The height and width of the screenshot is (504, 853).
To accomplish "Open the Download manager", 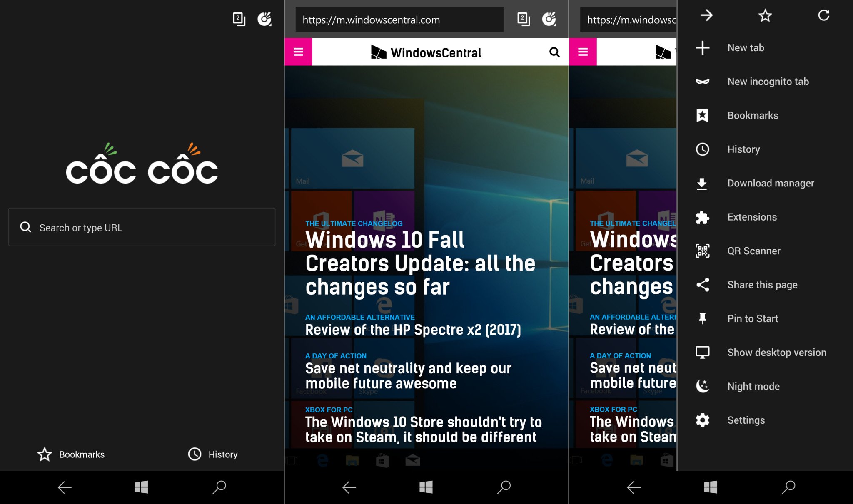I will [770, 184].
